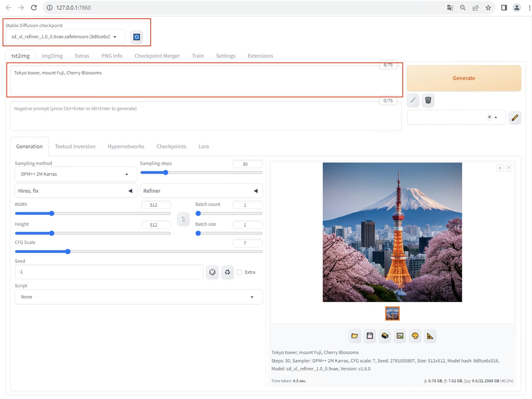Click the swap width and height icon
The width and height of the screenshot is (532, 399).
tap(183, 219)
